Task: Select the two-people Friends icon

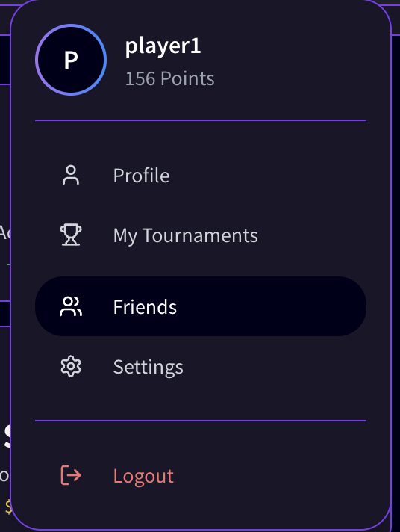Action: pyautogui.click(x=71, y=306)
